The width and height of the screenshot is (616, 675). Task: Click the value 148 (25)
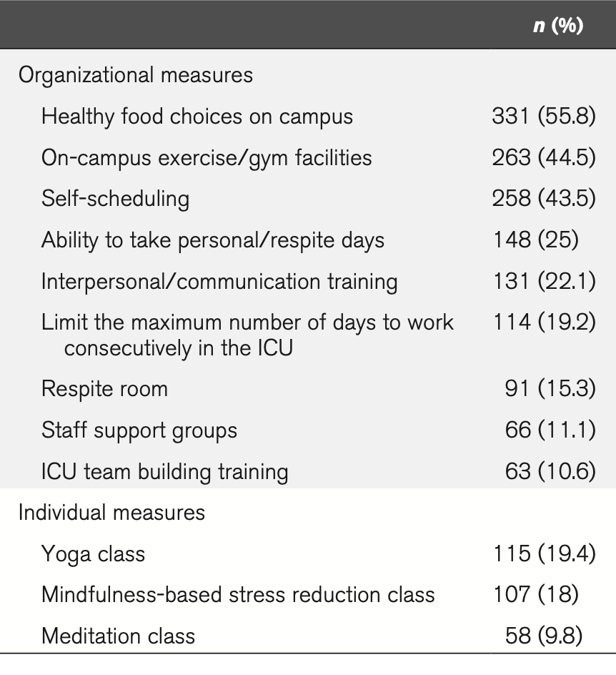(x=535, y=240)
